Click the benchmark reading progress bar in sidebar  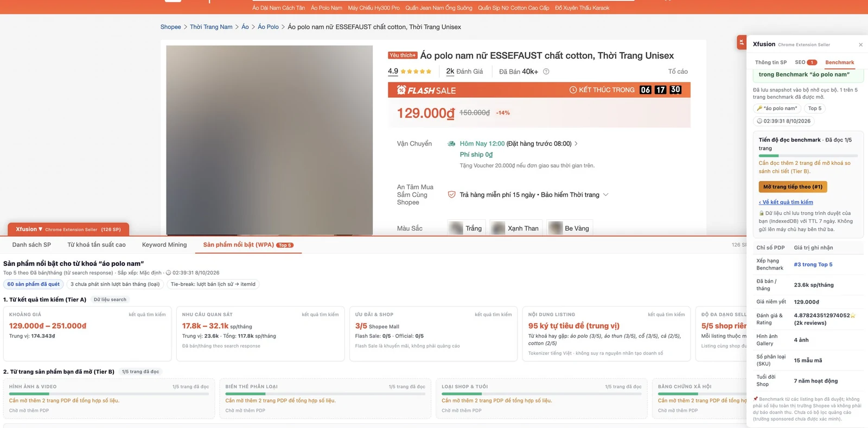pyautogui.click(x=805, y=156)
